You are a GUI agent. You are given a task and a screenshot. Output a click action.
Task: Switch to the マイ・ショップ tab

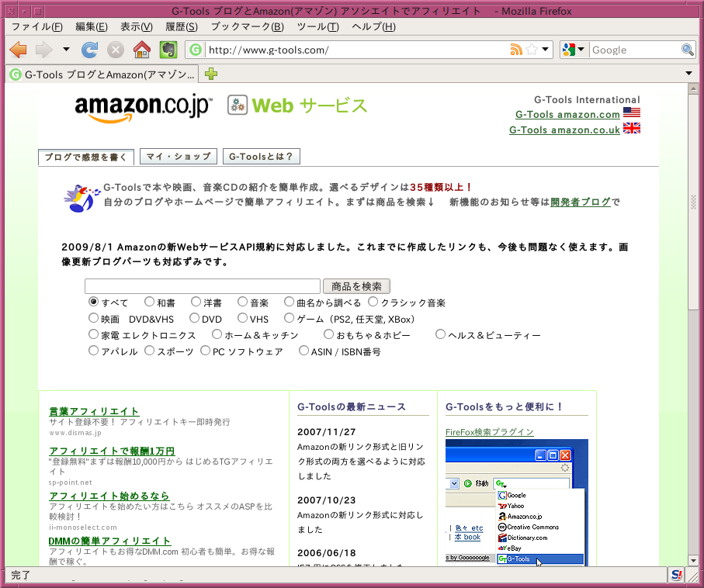tap(179, 157)
